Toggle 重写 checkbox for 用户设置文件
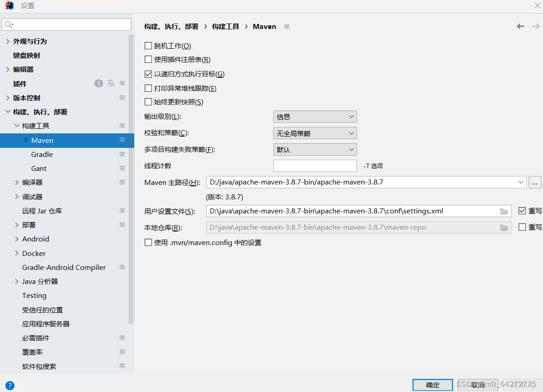543x392 pixels. [522, 211]
